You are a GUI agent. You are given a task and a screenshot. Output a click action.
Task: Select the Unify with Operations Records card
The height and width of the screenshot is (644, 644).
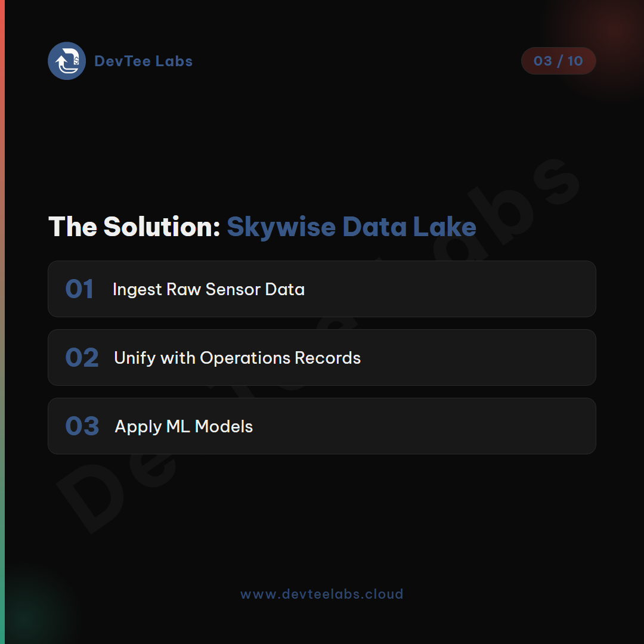pos(321,357)
